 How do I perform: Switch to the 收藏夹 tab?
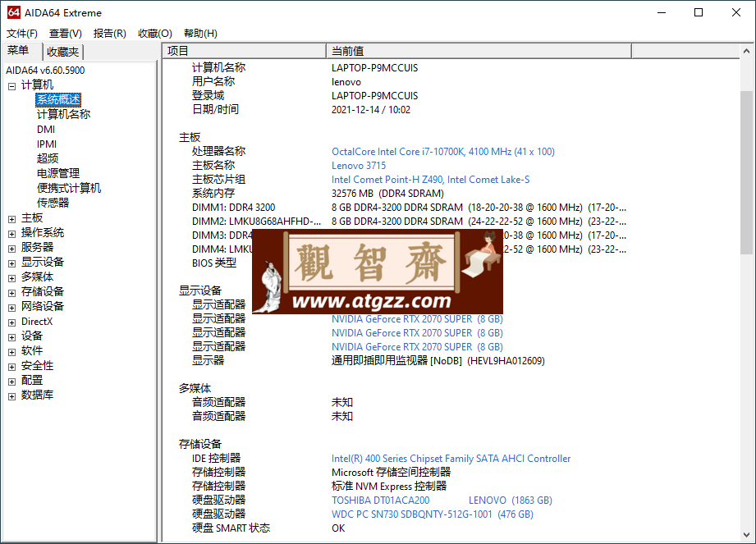(x=63, y=52)
